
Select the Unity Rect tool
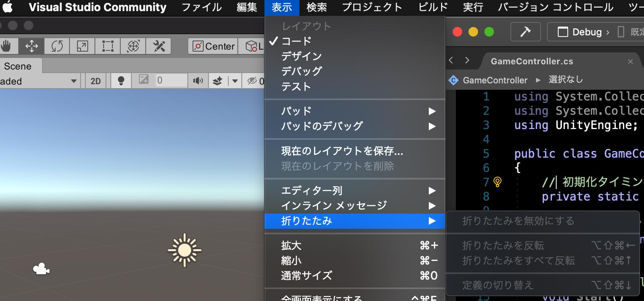tap(108, 46)
